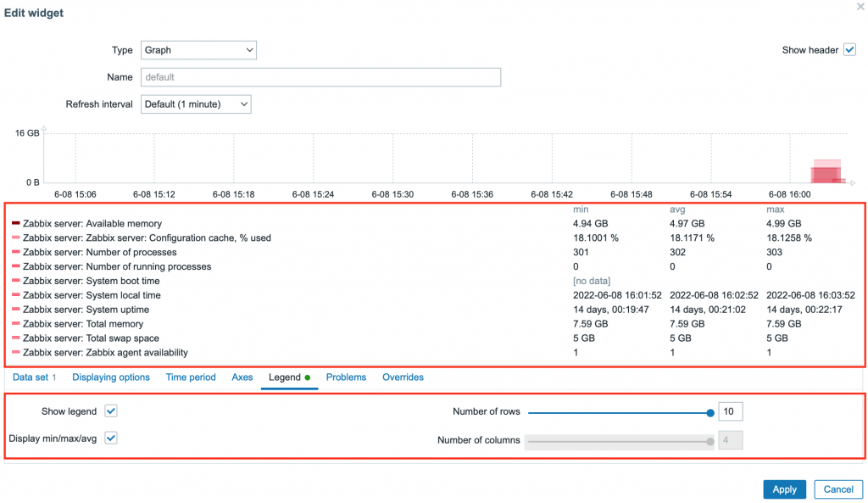The height and width of the screenshot is (503, 868).
Task: Open the Displaying options tab
Action: 111,377
